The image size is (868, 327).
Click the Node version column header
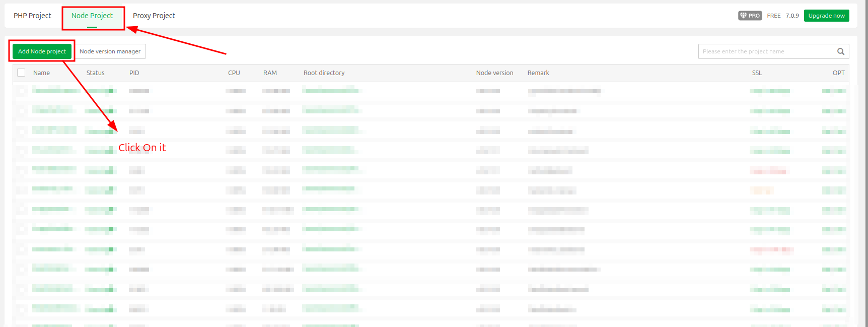pos(495,73)
